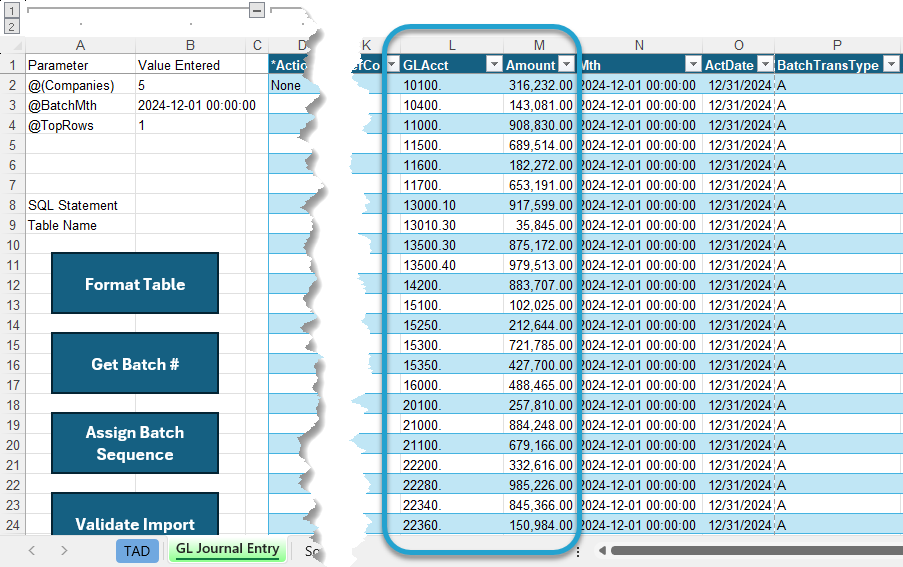Click the Assign Batch Sequence button

[135, 443]
